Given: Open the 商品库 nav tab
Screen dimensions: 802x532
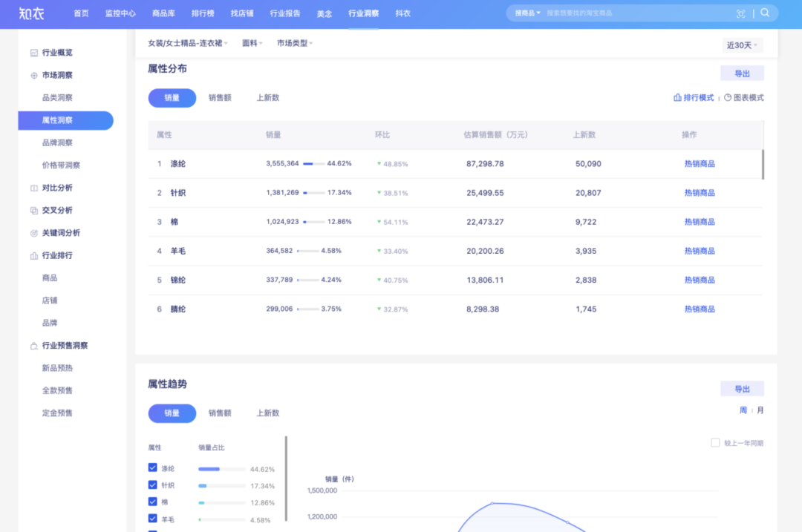Looking at the screenshot, I should pos(163,14).
